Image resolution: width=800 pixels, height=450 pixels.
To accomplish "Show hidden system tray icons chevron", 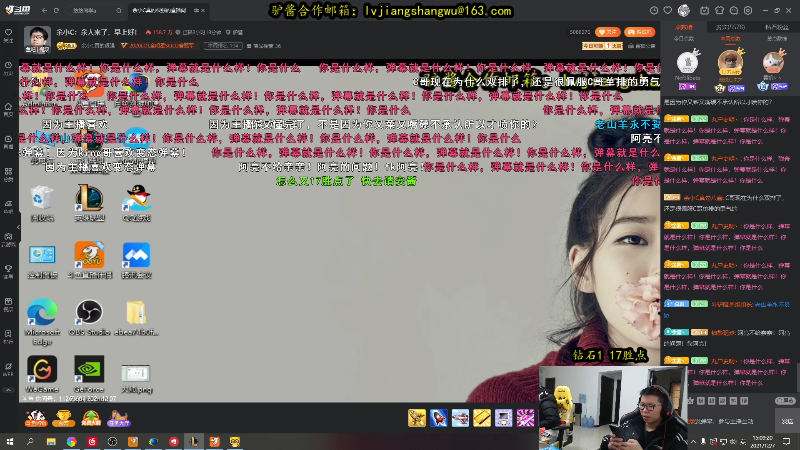I will pos(693,441).
